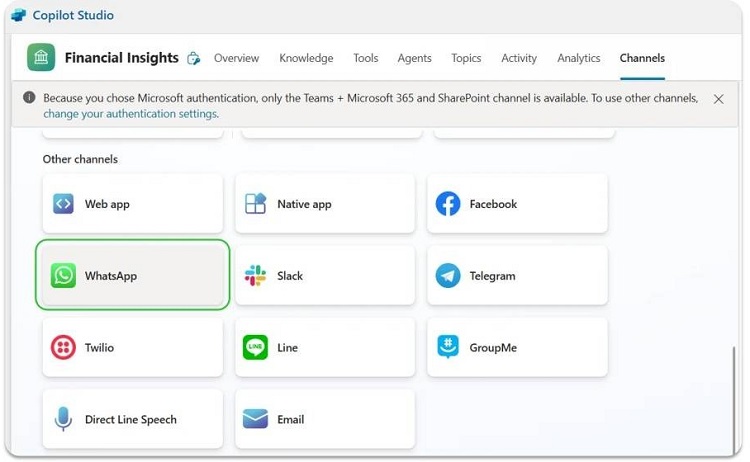Dismiss the authentication notice banner
This screenshot has height=462, width=750.
(x=718, y=99)
